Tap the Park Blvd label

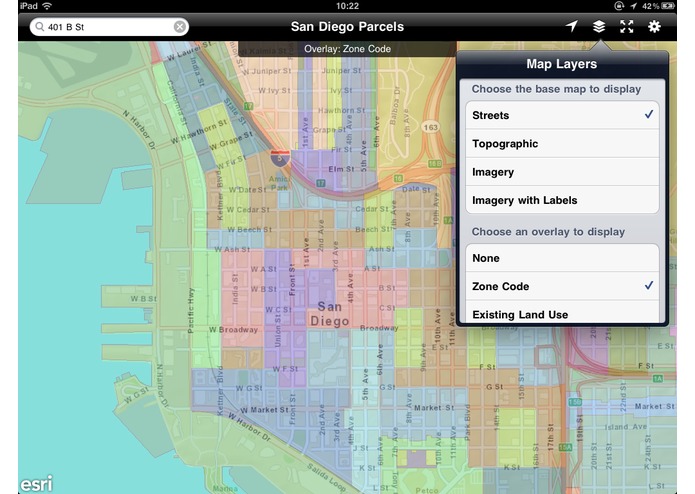467,422
